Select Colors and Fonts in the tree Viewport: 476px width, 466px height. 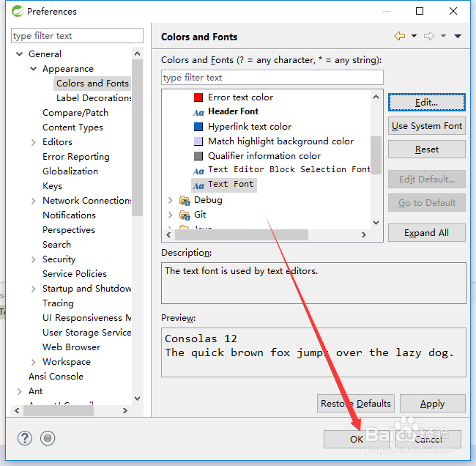click(x=92, y=84)
